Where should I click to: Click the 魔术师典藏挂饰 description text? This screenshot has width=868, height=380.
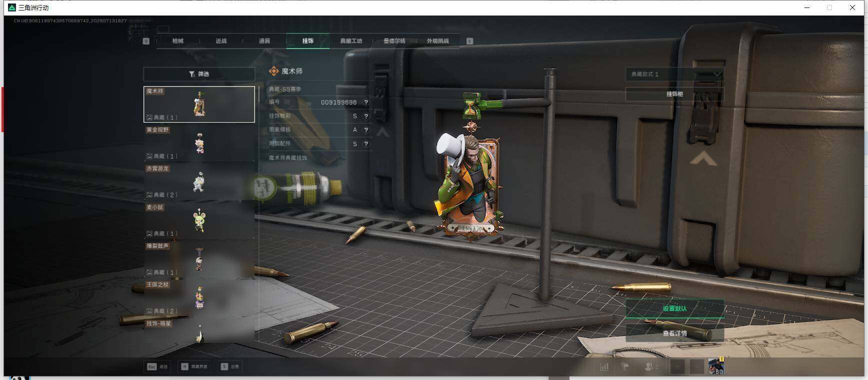[288, 158]
